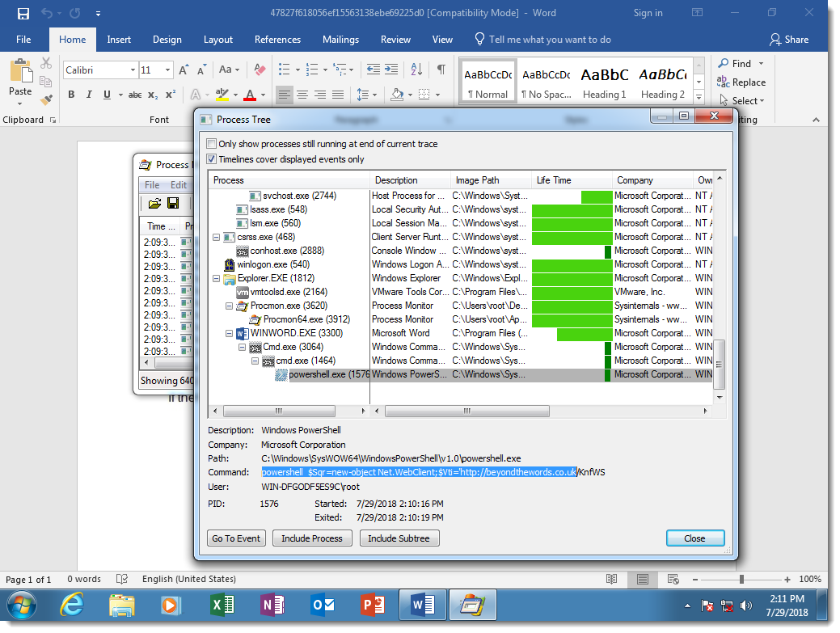This screenshot has width=840, height=633.
Task: Click the Clear All Formatting eraser icon
Action: tap(260, 70)
